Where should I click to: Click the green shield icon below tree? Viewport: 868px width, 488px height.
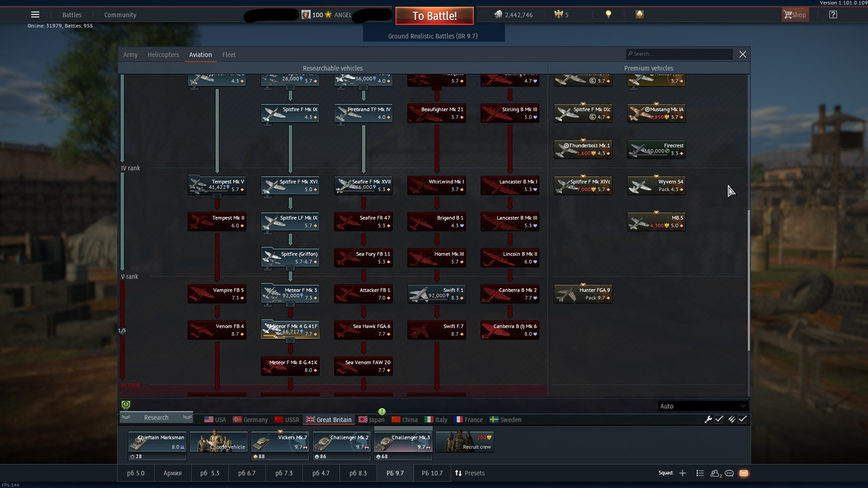click(x=125, y=405)
